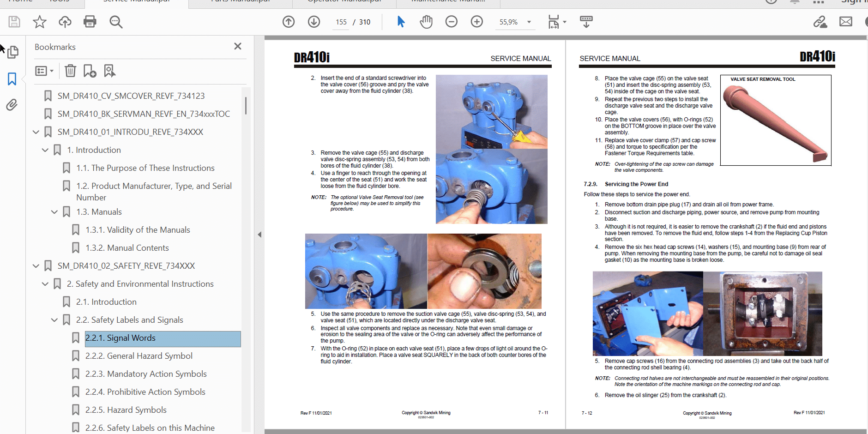Open the bookmark options menu
This screenshot has width=868, height=434.
pos(44,71)
